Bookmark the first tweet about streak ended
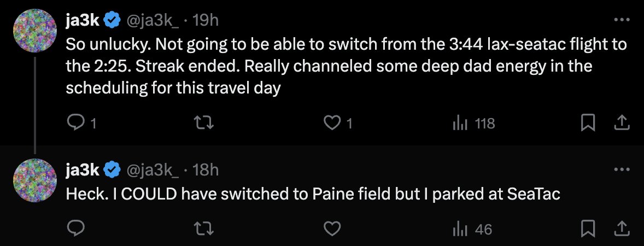 coord(588,123)
